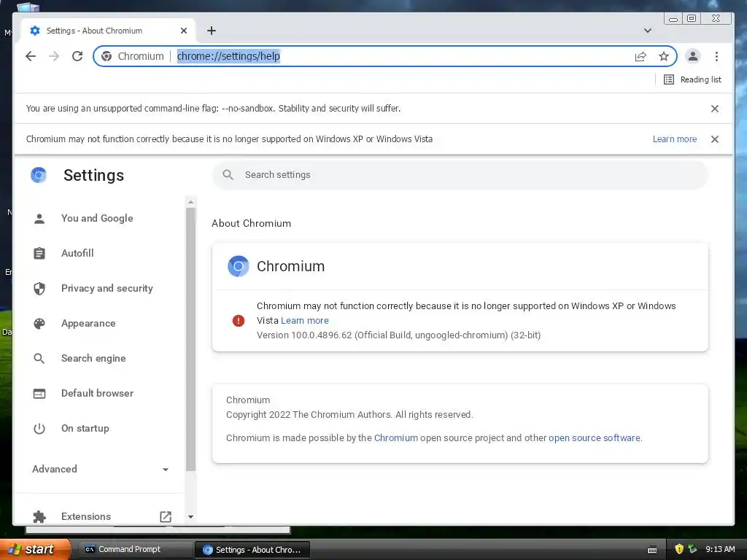The width and height of the screenshot is (747, 560).
Task: Open Extensions page from sidebar
Action: (x=86, y=517)
